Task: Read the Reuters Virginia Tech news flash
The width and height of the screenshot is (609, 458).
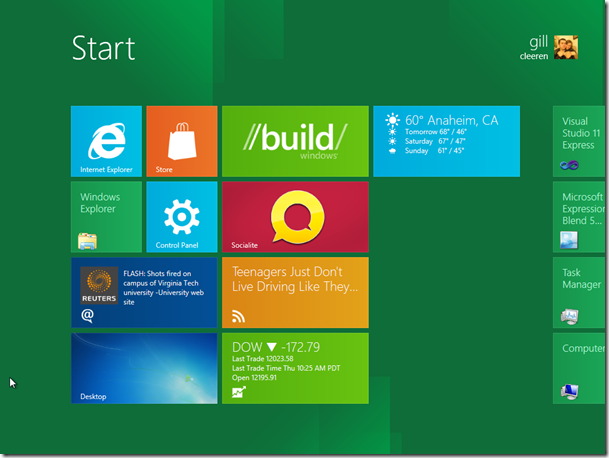Action: (162, 287)
